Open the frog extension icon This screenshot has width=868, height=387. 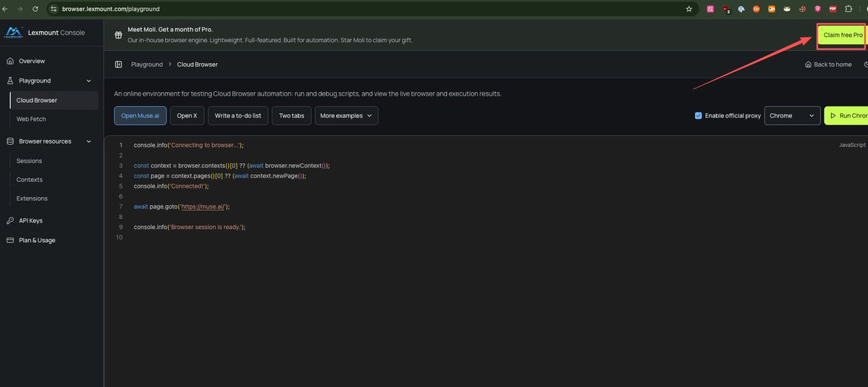[x=787, y=9]
